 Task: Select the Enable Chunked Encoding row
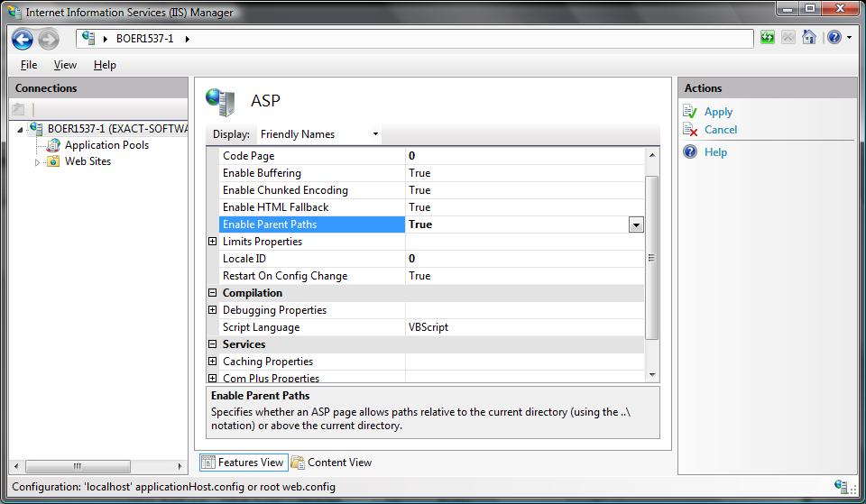(312, 190)
